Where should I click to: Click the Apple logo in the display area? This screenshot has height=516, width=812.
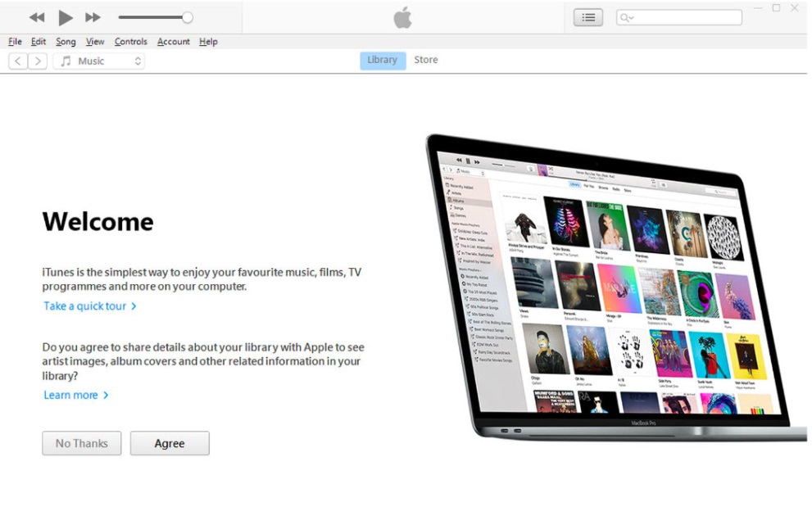403,17
